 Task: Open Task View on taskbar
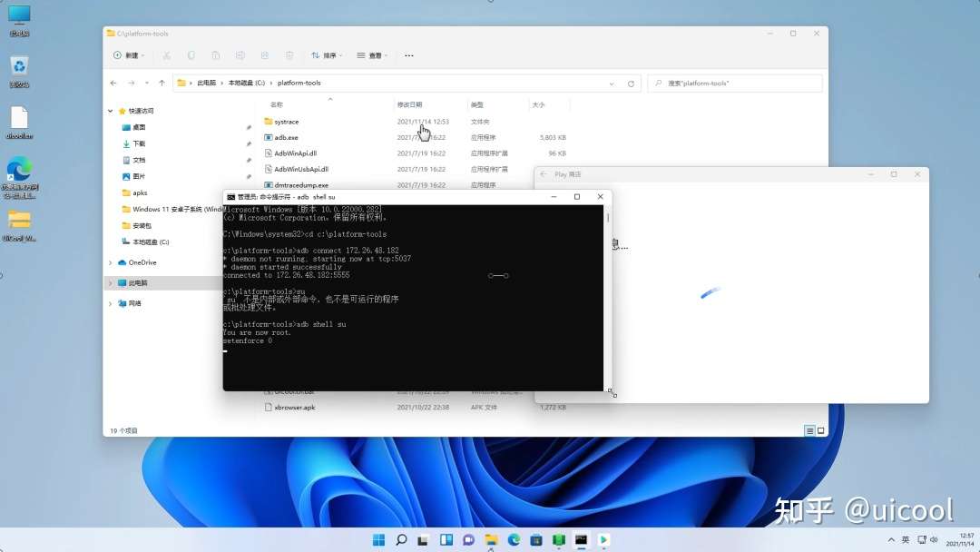pyautogui.click(x=423, y=539)
